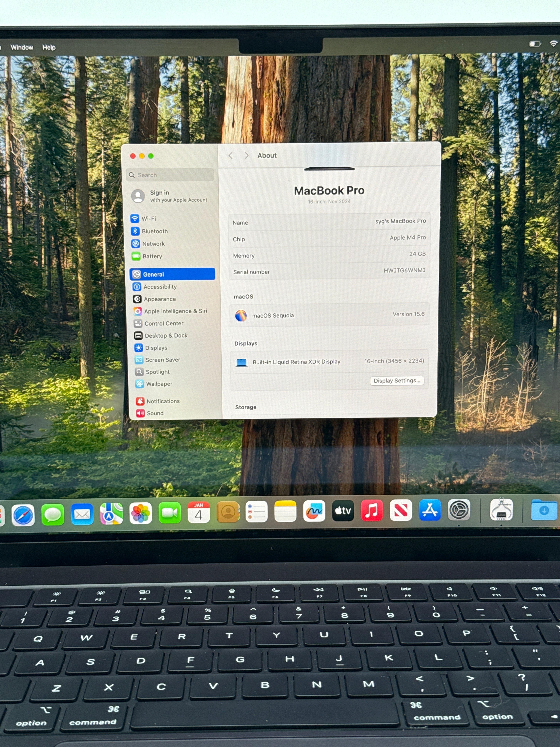Click the Serial number row

(x=329, y=271)
